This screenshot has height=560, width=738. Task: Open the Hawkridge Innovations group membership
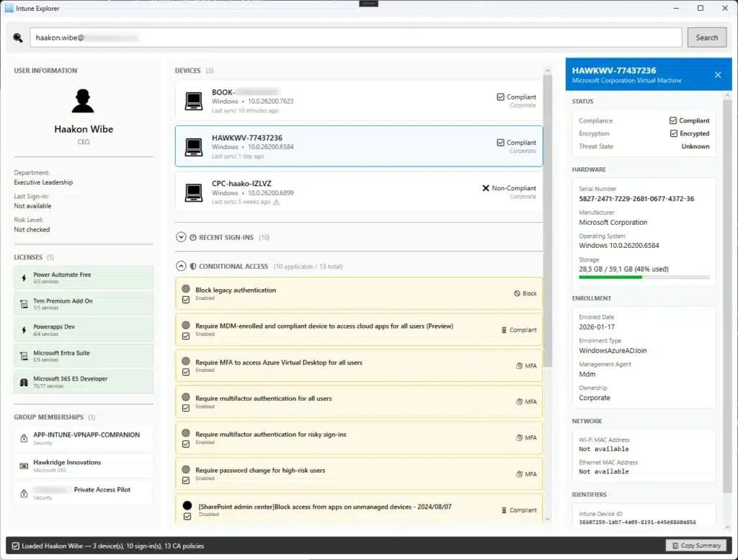coord(83,466)
